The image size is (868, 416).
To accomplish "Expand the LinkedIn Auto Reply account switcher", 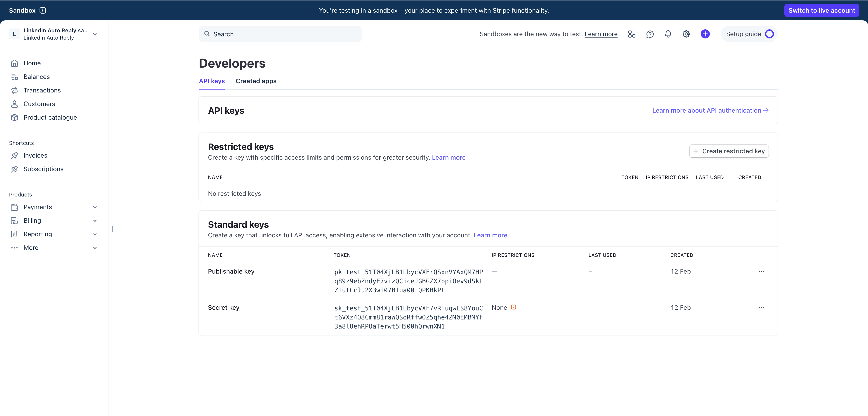I will tap(95, 34).
